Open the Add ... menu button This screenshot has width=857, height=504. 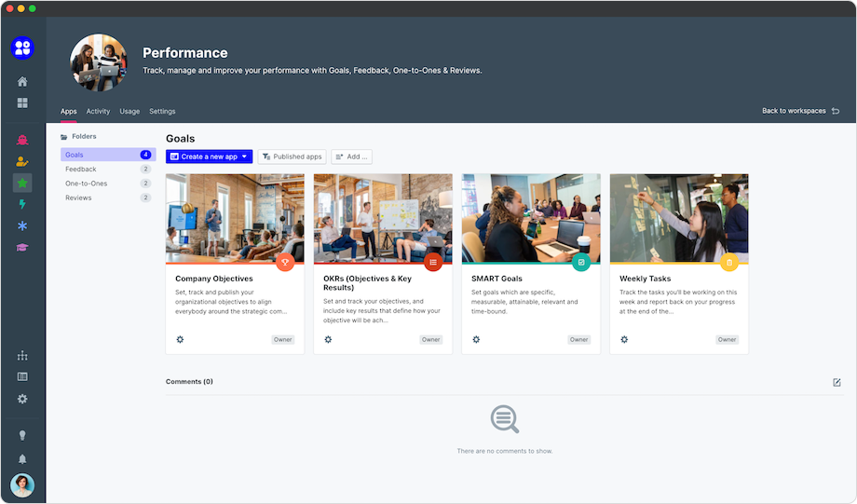(351, 157)
